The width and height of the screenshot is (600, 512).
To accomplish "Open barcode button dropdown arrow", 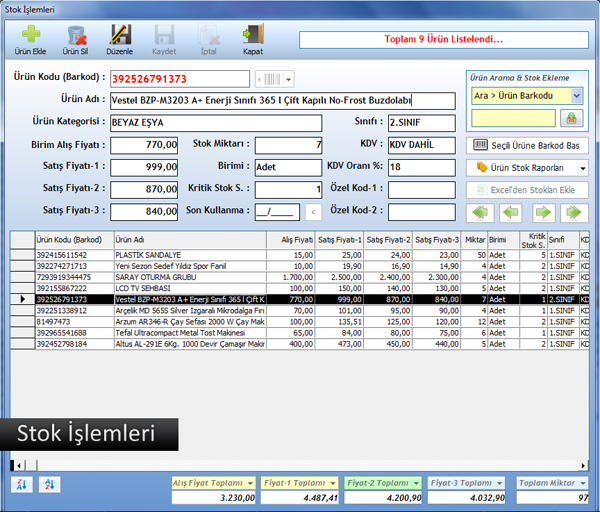I will (289, 79).
